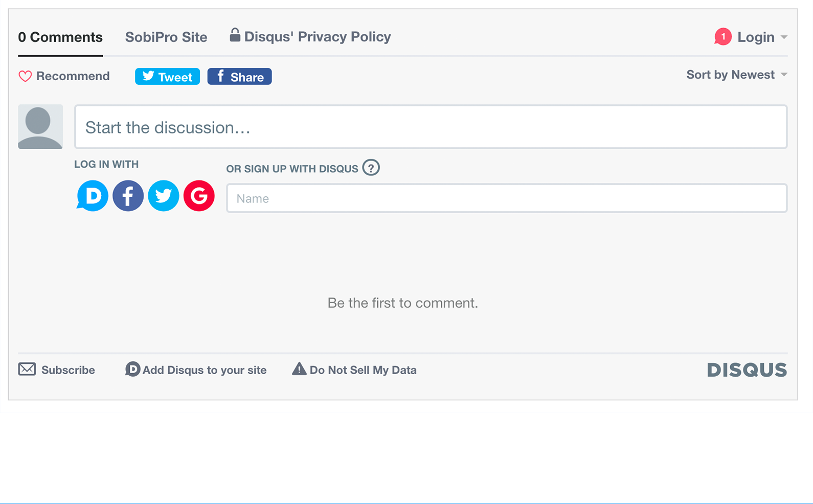813x504 pixels.
Task: Focus the Start the discussion box
Action: (431, 127)
